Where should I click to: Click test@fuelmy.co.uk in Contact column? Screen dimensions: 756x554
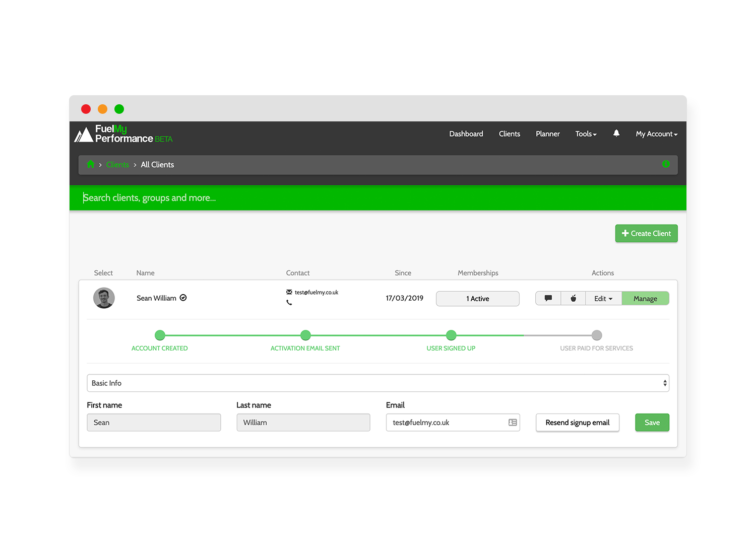[317, 292]
